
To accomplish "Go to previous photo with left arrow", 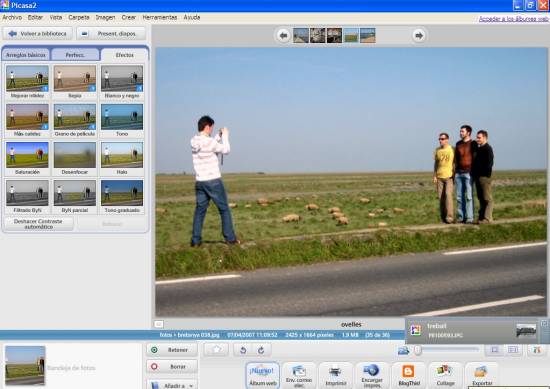I will (x=283, y=35).
